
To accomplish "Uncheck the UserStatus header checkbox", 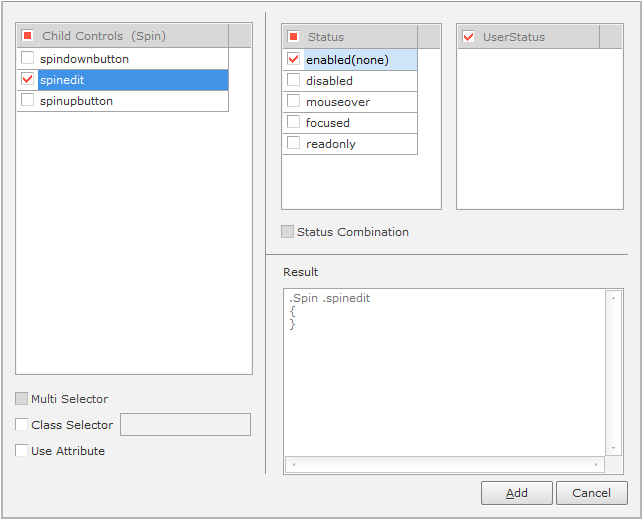I will (x=469, y=37).
